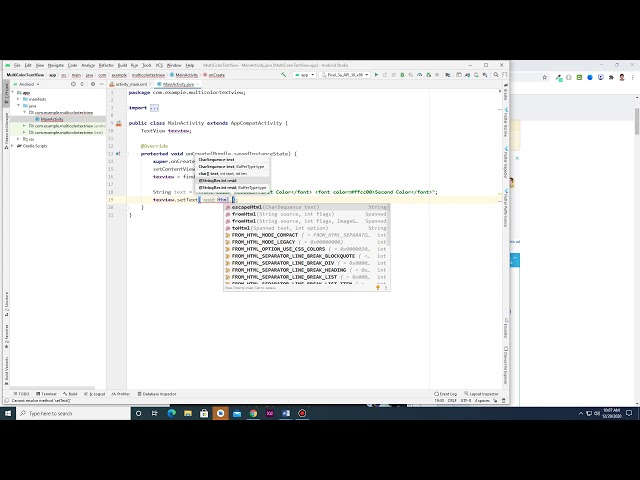Show hidden system tray icons chevron
The width and height of the screenshot is (640, 480).
click(x=581, y=413)
